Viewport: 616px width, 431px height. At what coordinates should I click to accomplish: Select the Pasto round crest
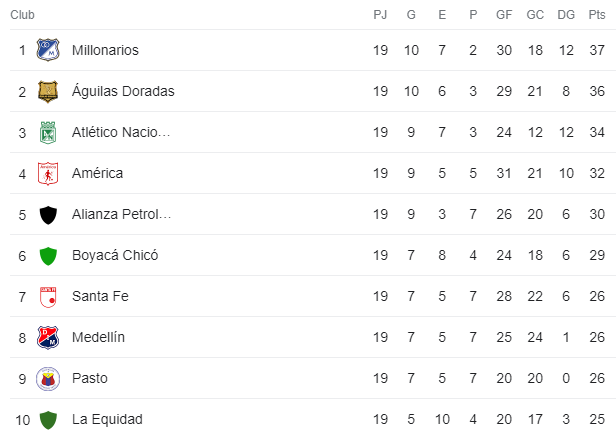(48, 379)
